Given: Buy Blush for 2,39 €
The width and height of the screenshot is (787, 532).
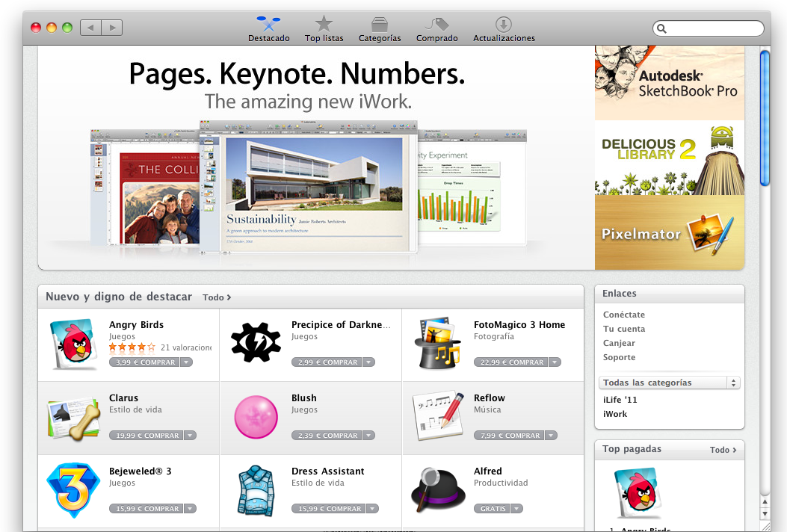Looking at the screenshot, I should [327, 435].
